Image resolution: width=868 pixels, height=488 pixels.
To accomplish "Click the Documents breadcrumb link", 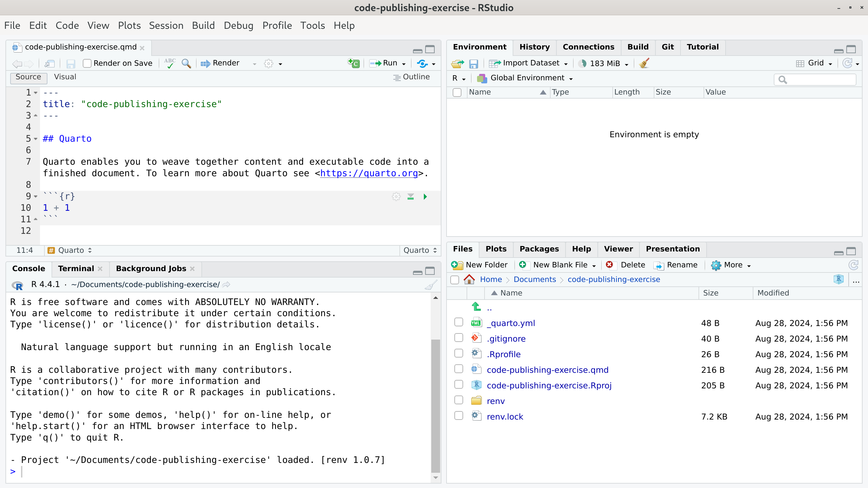I will click(535, 280).
